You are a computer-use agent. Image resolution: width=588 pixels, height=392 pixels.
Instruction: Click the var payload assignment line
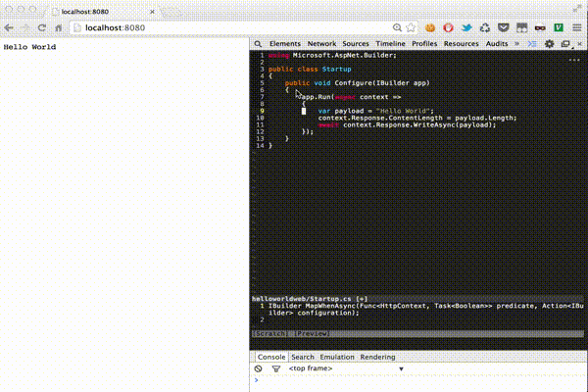click(x=375, y=111)
